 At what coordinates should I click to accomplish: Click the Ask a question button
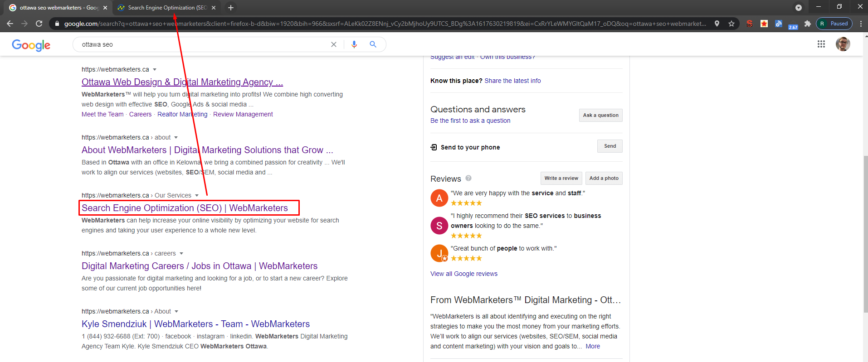pyautogui.click(x=600, y=115)
